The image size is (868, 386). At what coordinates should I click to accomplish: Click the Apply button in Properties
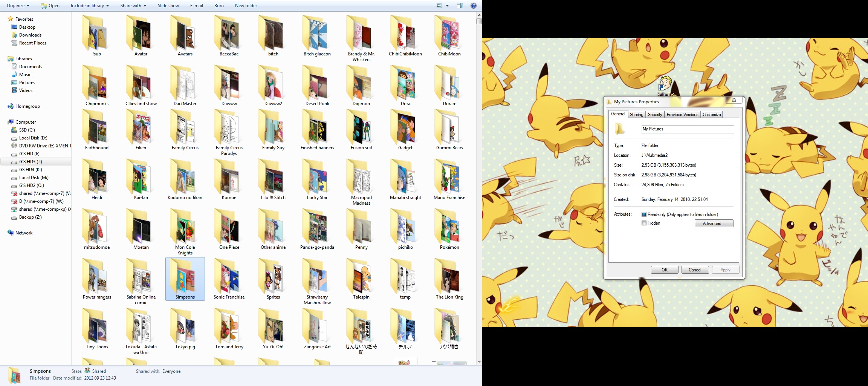coord(726,270)
